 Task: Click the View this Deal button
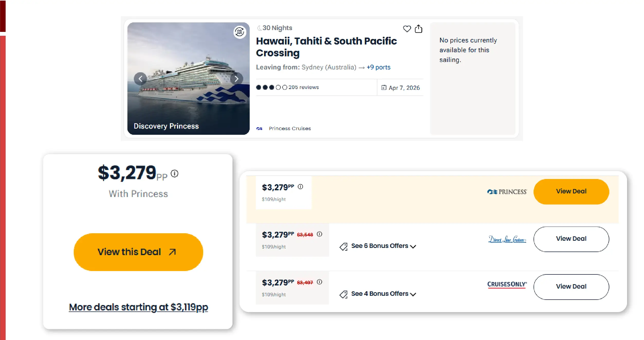[x=138, y=252]
